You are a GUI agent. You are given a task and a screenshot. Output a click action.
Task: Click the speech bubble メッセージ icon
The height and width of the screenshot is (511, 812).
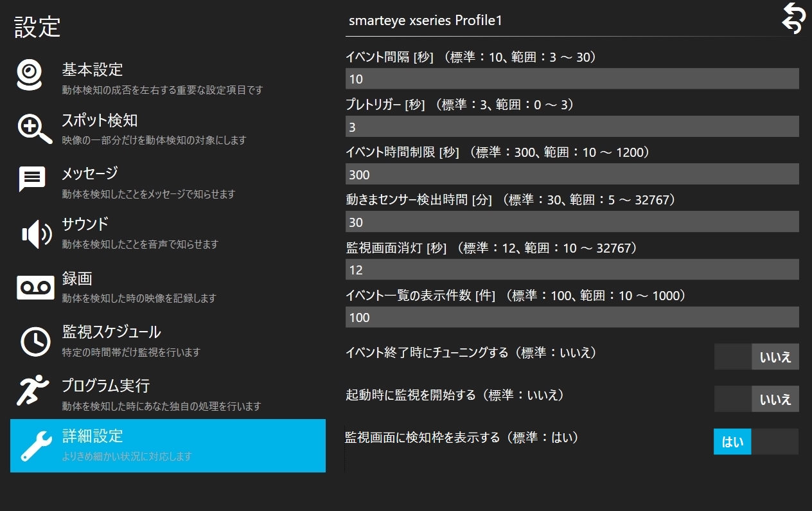coord(31,180)
